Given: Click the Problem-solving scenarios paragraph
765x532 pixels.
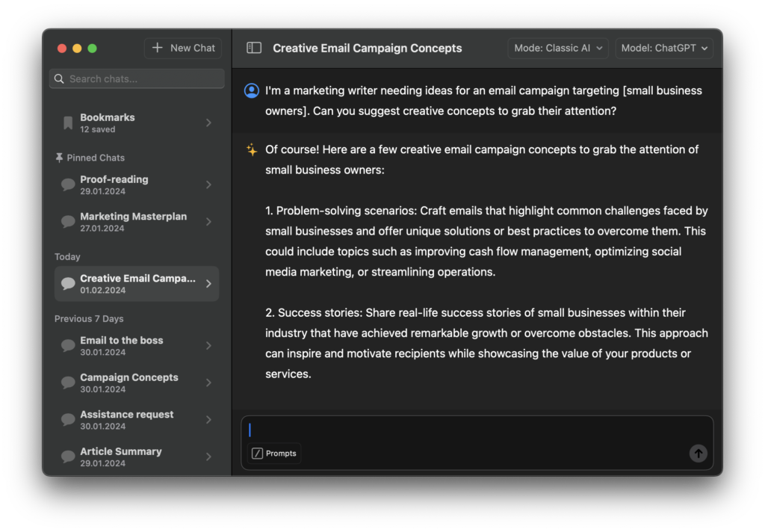Looking at the screenshot, I should point(486,241).
